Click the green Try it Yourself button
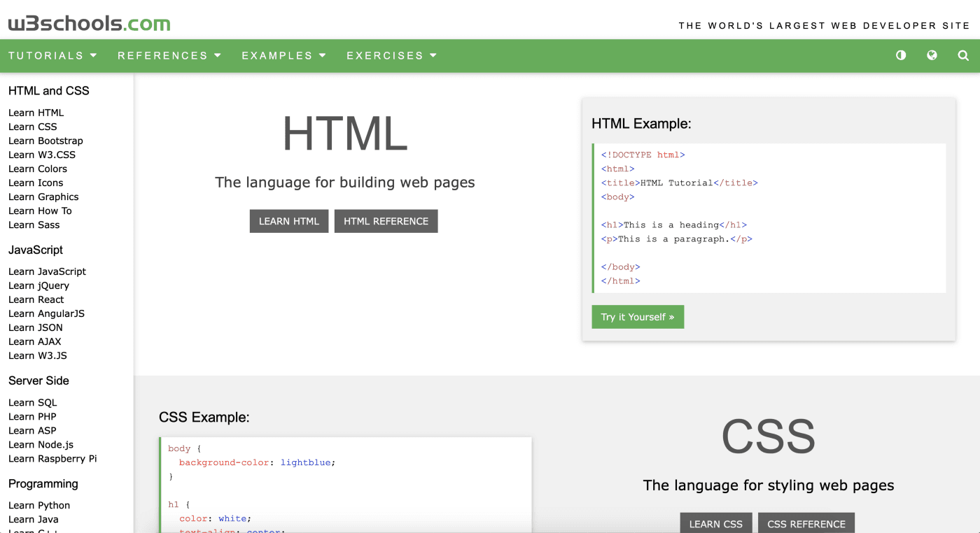Viewport: 980px width, 533px height. tap(637, 317)
